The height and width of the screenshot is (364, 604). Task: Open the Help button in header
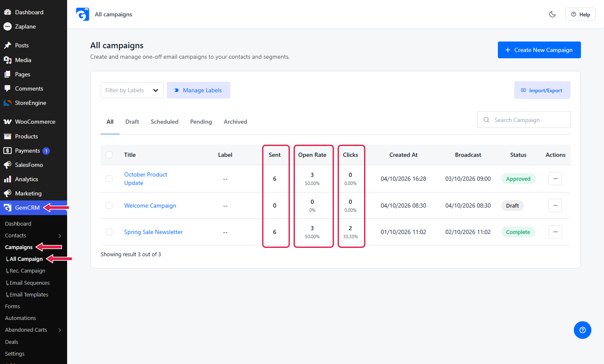click(581, 14)
